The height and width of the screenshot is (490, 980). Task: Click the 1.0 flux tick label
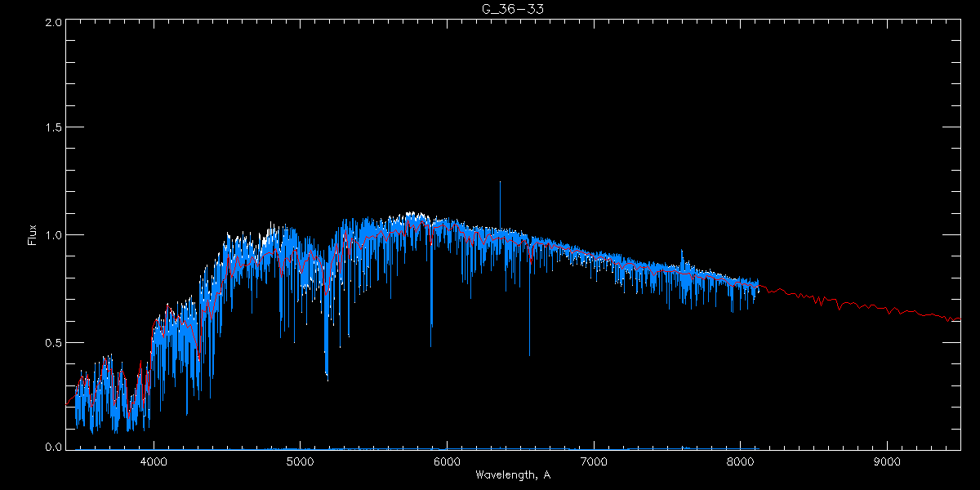tap(54, 235)
